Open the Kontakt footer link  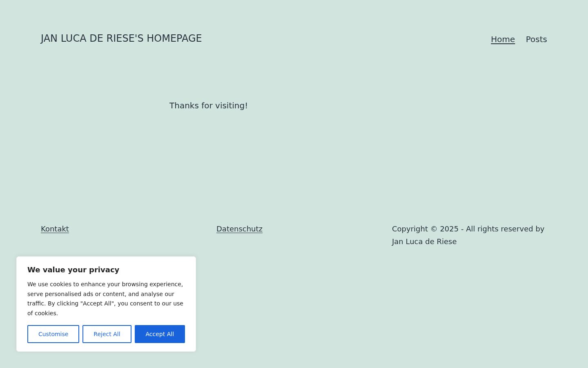click(x=55, y=229)
